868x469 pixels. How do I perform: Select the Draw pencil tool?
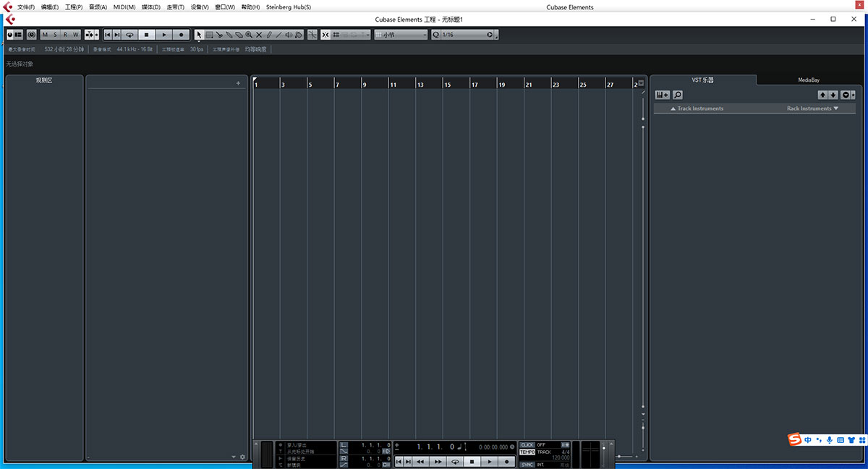(269, 34)
